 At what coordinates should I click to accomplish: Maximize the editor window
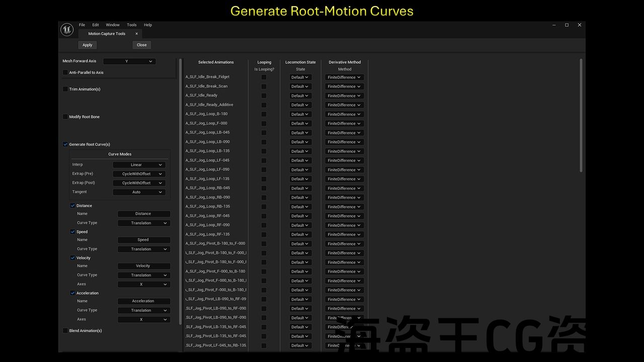tap(567, 25)
